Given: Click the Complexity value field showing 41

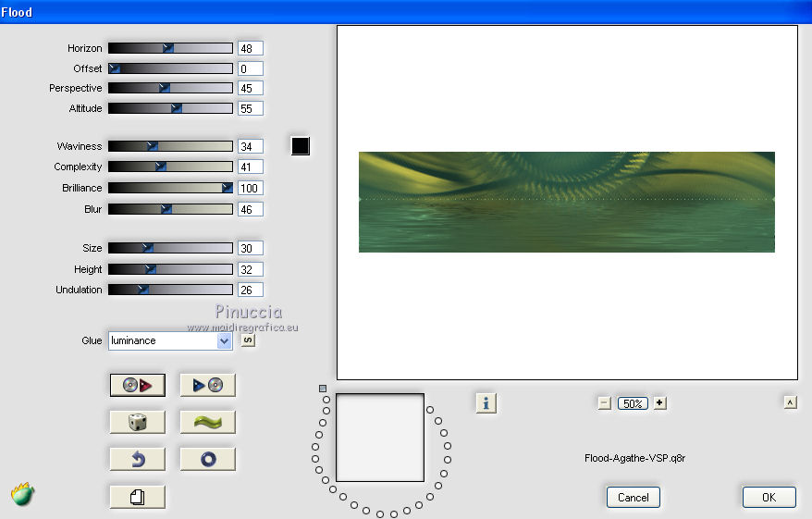Looking at the screenshot, I should point(250,167).
